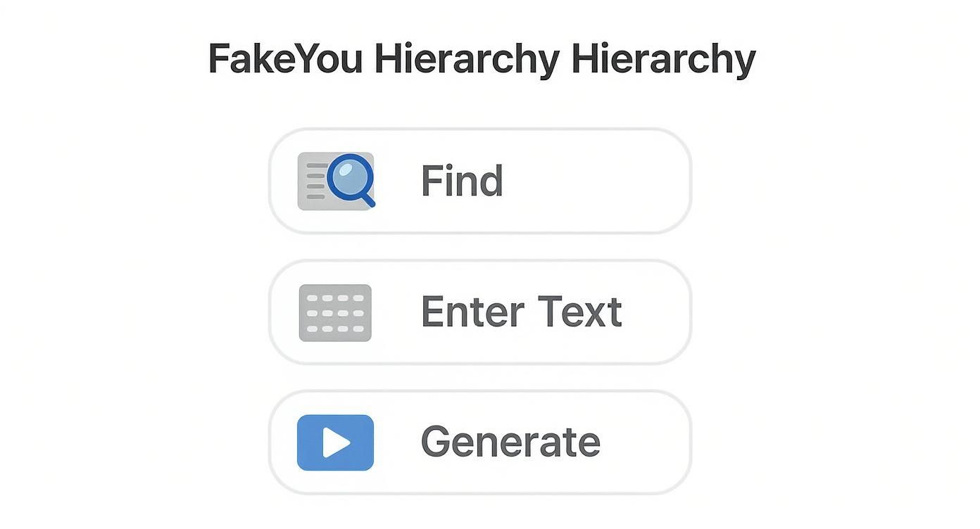The height and width of the screenshot is (529, 980).
Task: Click the FakeYou Hierarchy Hierarchy title
Action: 482,58
